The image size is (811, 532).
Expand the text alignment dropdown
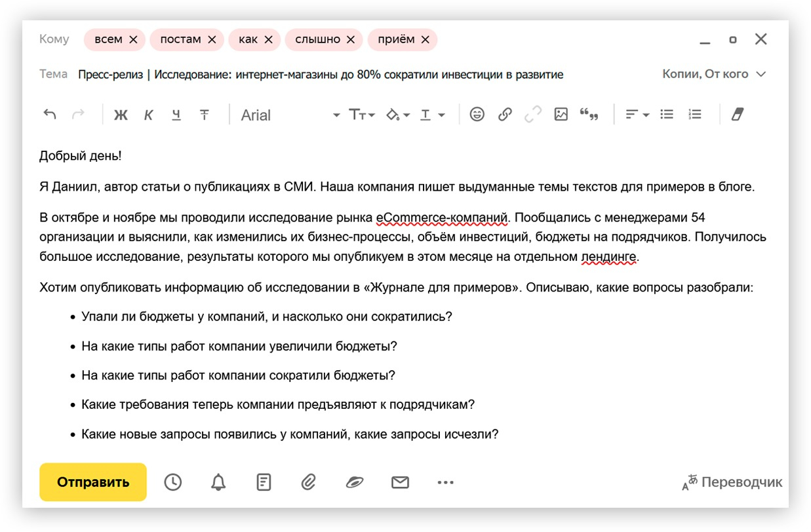coord(637,115)
